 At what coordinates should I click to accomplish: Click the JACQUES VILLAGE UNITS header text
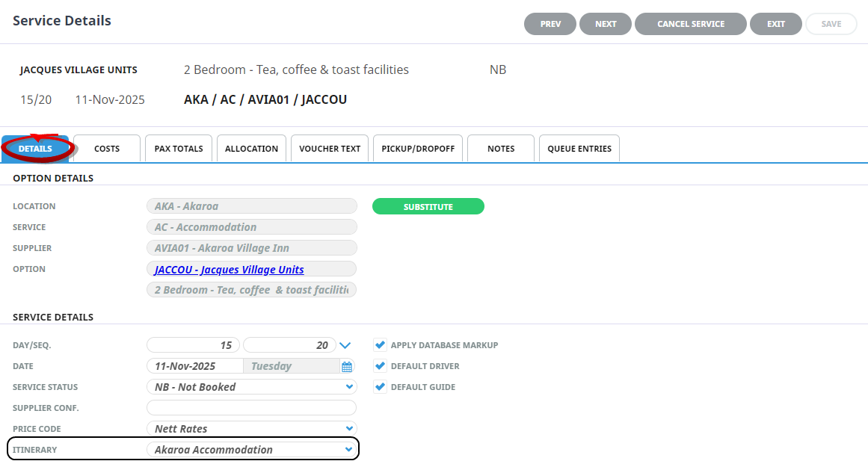pyautogui.click(x=79, y=69)
